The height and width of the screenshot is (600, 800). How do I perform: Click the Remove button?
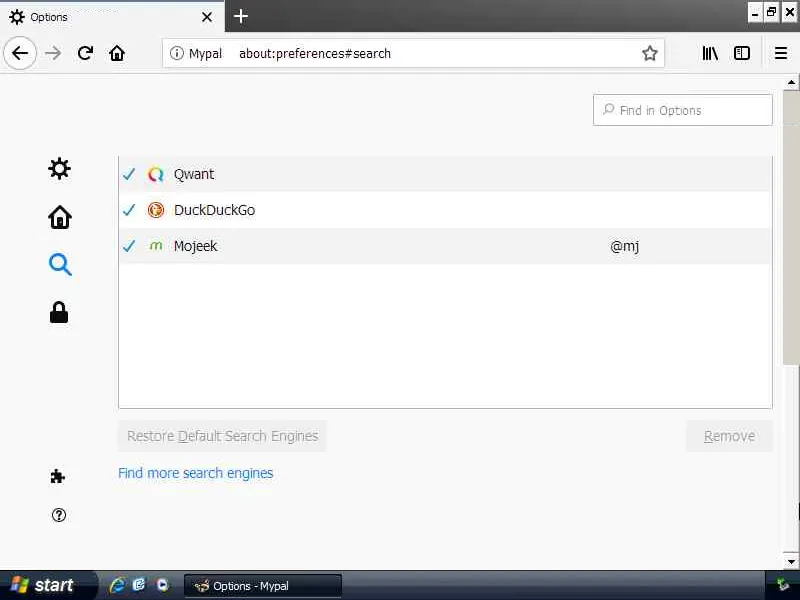tap(729, 436)
